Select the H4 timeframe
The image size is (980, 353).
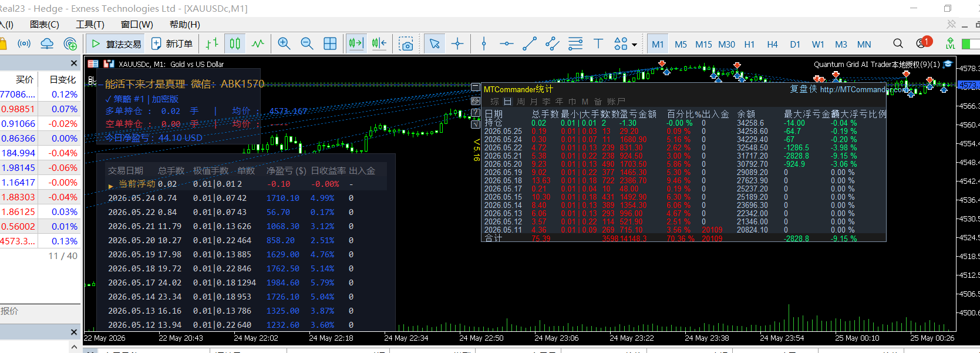(x=772, y=44)
